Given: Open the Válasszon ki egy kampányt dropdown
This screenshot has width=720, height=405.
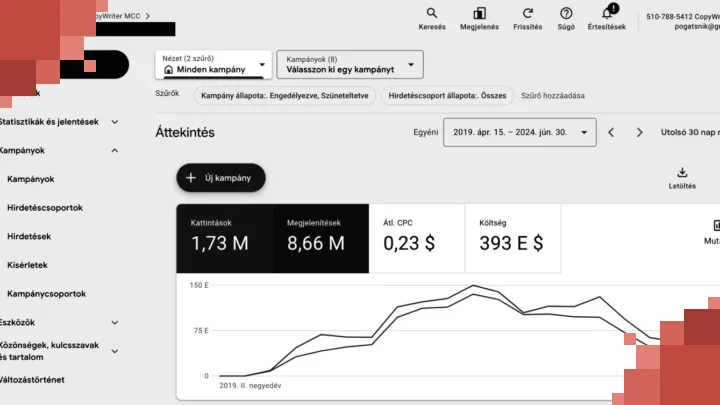Looking at the screenshot, I should pos(350,64).
